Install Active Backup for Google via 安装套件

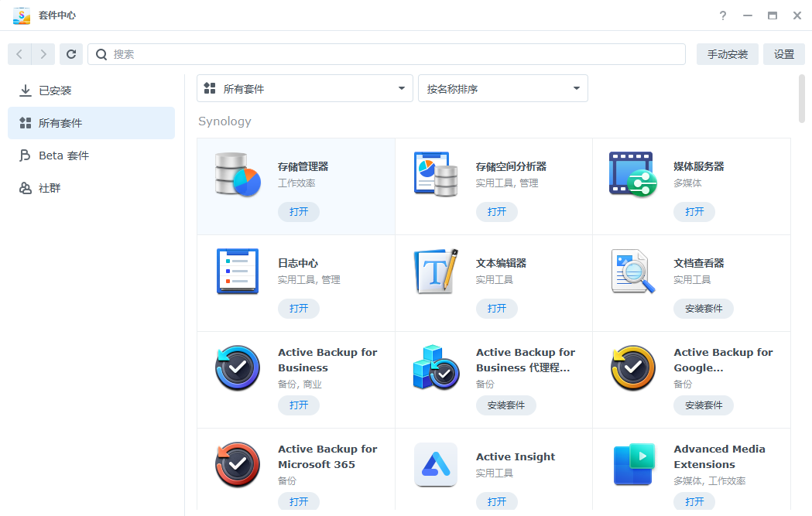(704, 405)
